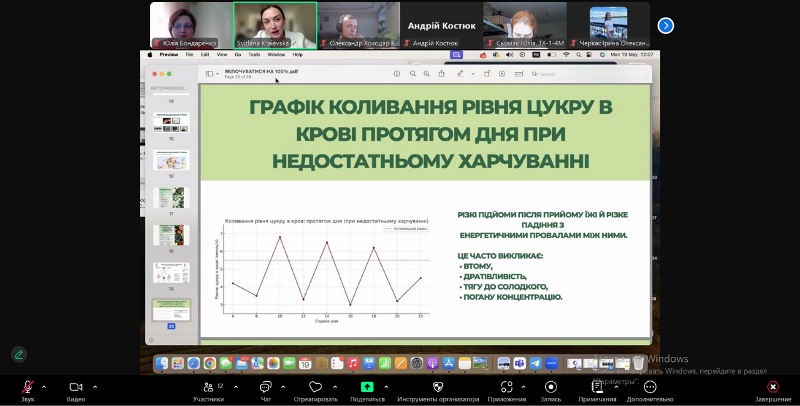Expand the arrow next to Участники
800x406 pixels.
236,387
